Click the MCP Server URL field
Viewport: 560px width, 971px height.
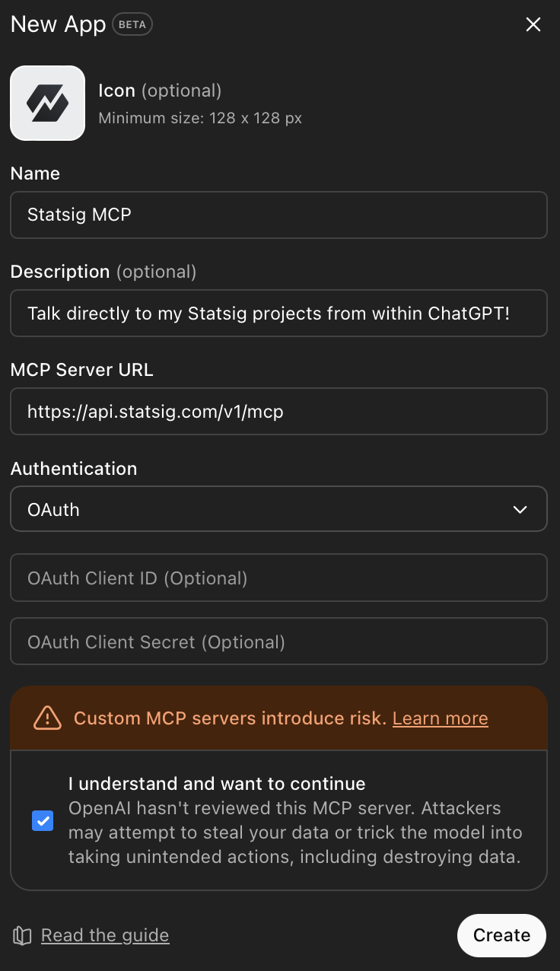[x=278, y=411]
